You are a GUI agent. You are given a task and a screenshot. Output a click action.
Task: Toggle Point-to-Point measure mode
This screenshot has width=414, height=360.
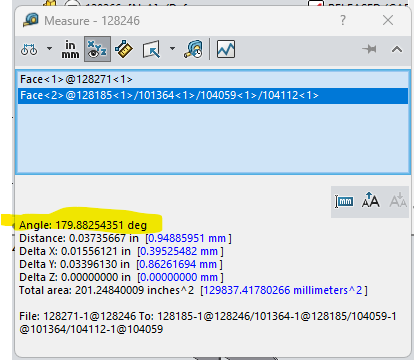coord(124,50)
